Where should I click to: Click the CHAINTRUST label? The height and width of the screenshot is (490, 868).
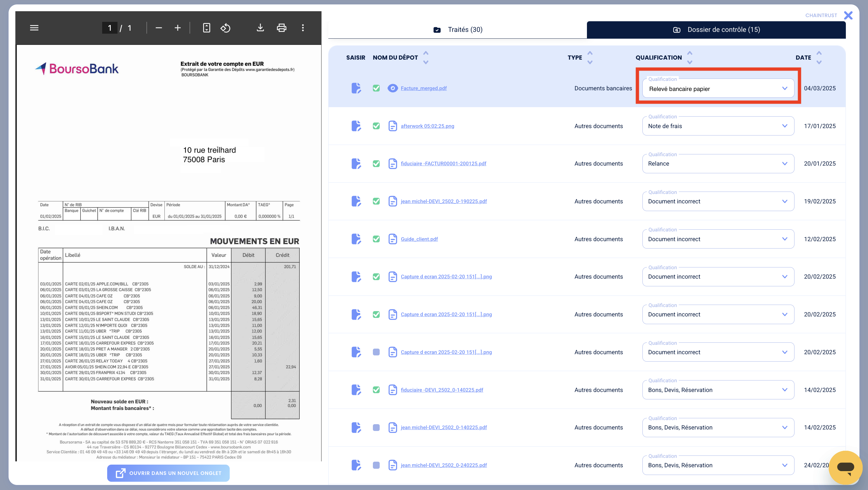[x=821, y=16]
